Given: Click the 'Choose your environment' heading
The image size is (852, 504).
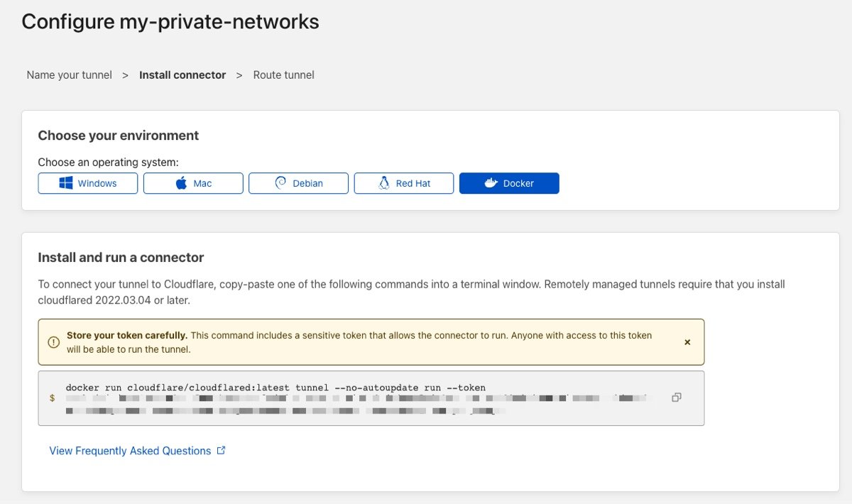Looking at the screenshot, I should tap(119, 136).
